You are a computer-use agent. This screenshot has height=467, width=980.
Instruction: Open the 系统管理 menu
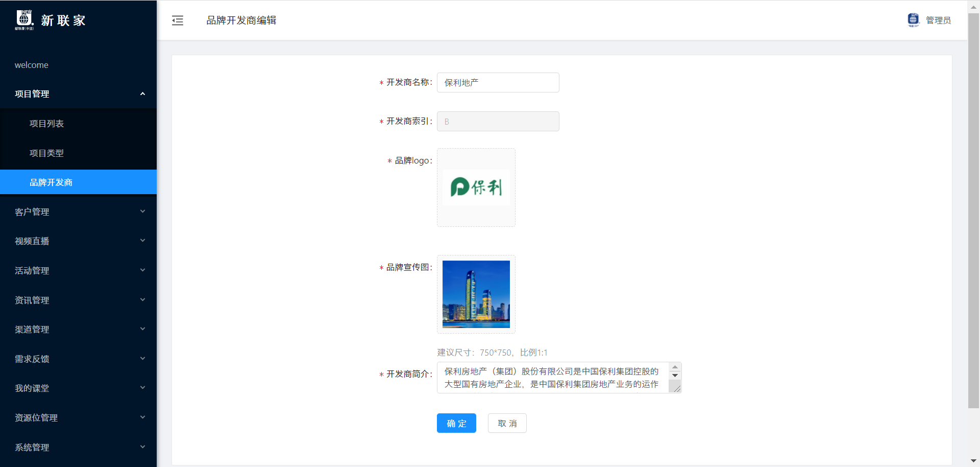tap(78, 447)
